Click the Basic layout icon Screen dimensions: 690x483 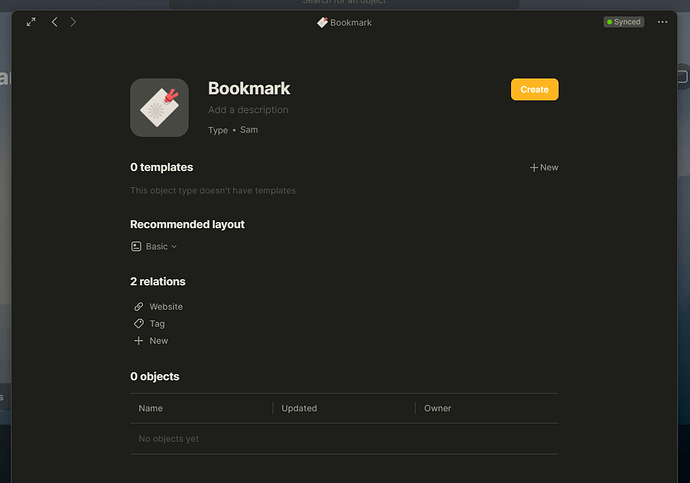click(136, 246)
